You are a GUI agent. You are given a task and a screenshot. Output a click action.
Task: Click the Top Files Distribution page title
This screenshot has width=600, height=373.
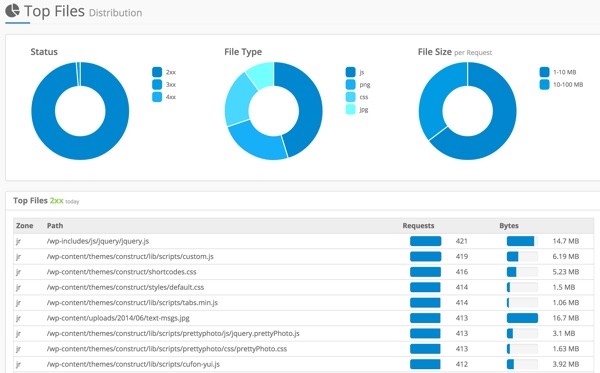tap(83, 11)
